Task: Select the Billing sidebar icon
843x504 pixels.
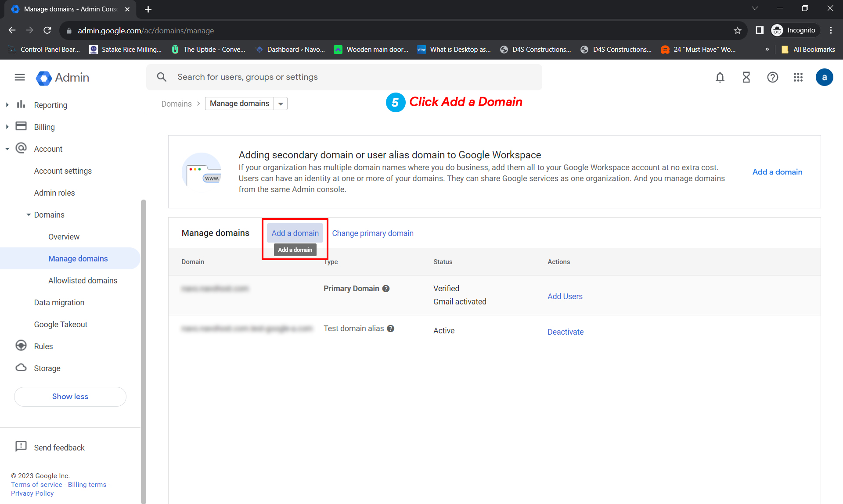Action: pos(21,126)
